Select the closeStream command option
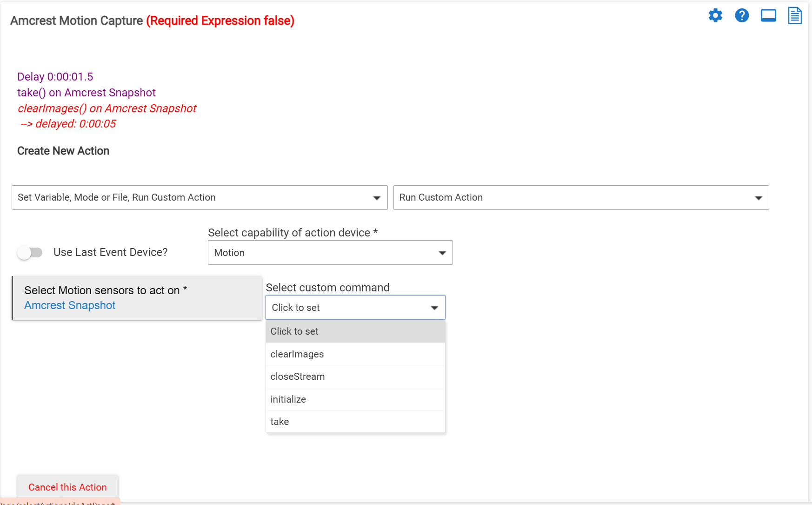 point(355,377)
